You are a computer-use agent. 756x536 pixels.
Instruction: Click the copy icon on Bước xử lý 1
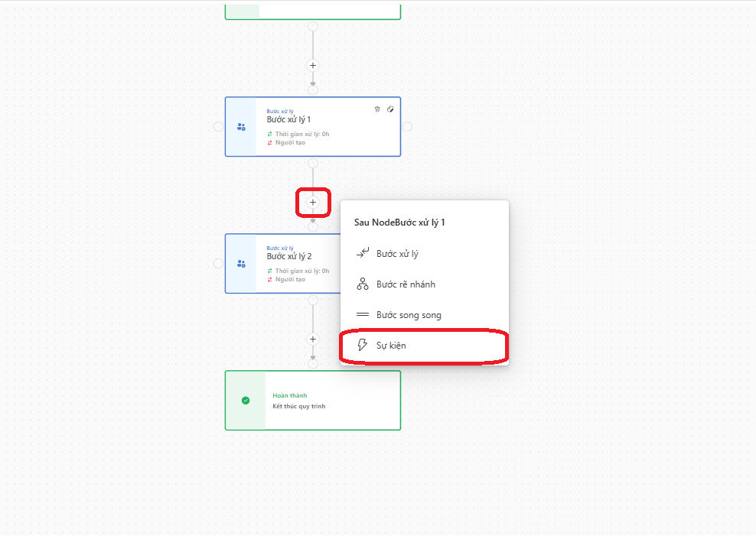pos(390,109)
